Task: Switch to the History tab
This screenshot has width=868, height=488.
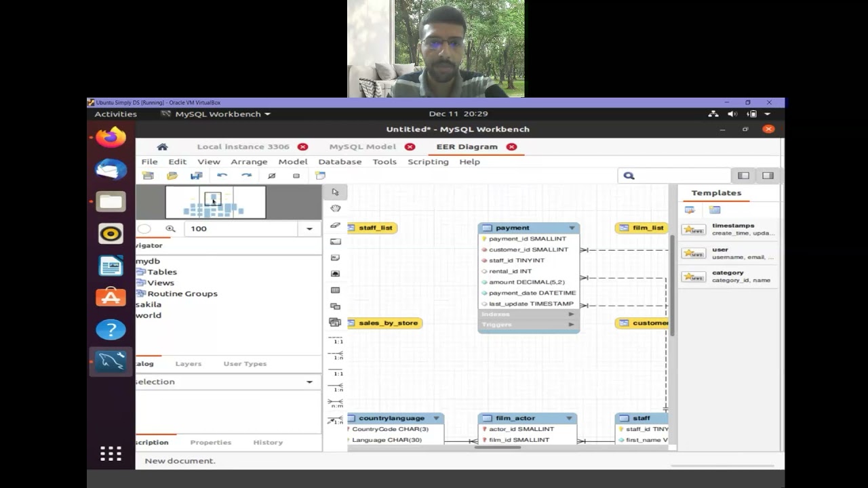Action: [x=268, y=443]
